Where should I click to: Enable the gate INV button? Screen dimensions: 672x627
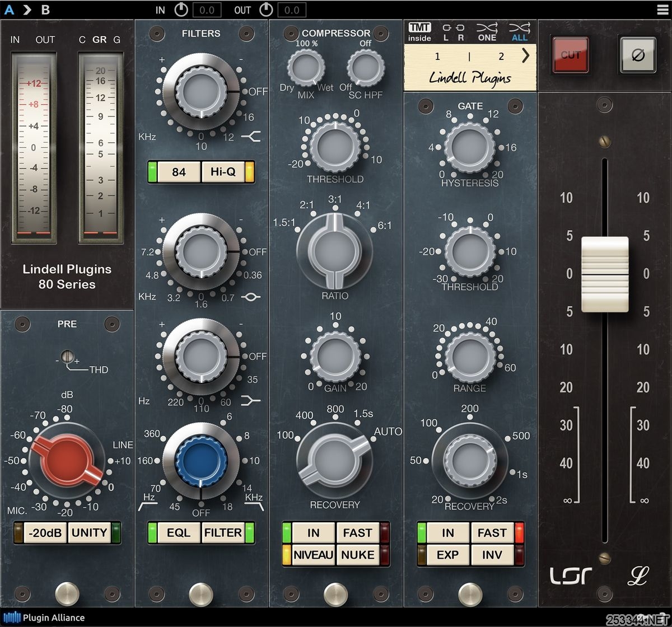(492, 555)
